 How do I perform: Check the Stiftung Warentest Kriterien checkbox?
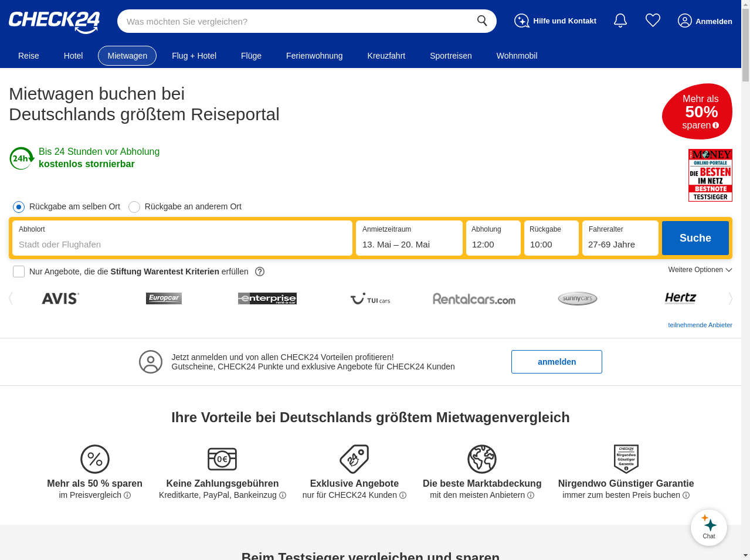pos(19,271)
